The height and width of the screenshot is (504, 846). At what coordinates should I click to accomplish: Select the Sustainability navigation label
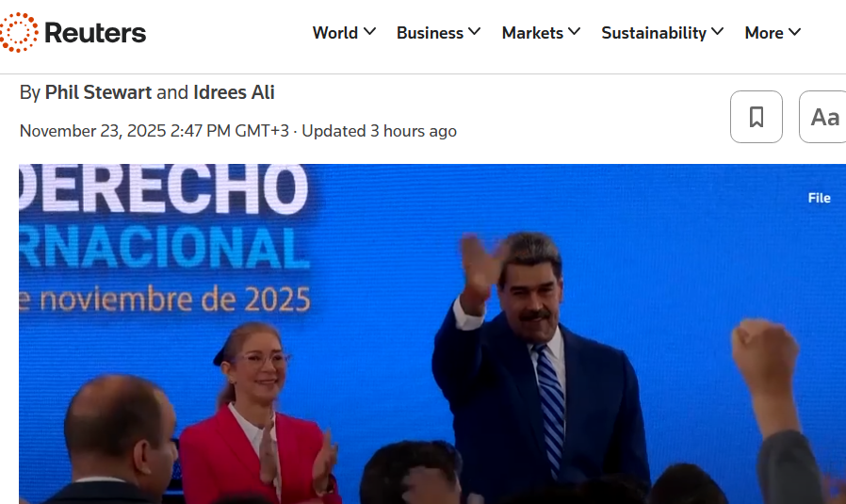(x=654, y=33)
